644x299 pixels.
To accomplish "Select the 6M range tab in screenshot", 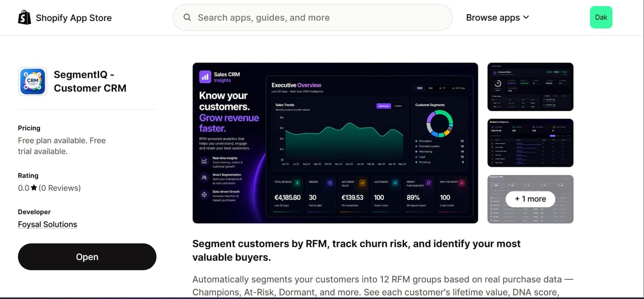I will pyautogui.click(x=430, y=88).
